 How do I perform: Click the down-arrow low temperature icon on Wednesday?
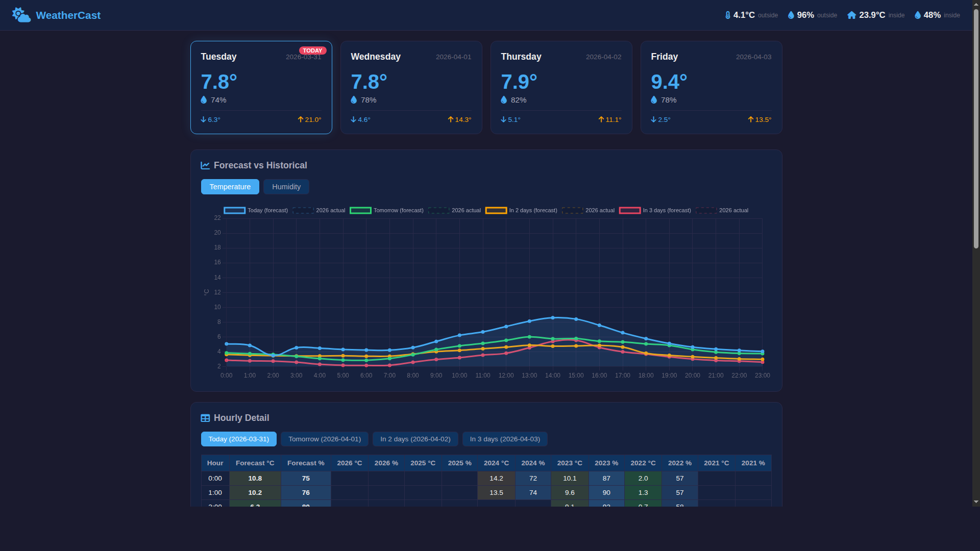353,119
